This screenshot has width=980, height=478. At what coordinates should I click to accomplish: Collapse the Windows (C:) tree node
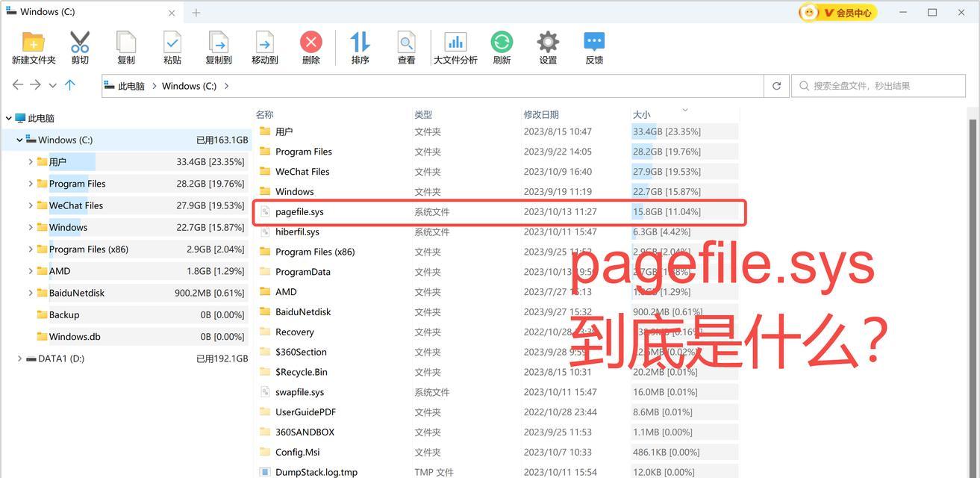tap(19, 140)
